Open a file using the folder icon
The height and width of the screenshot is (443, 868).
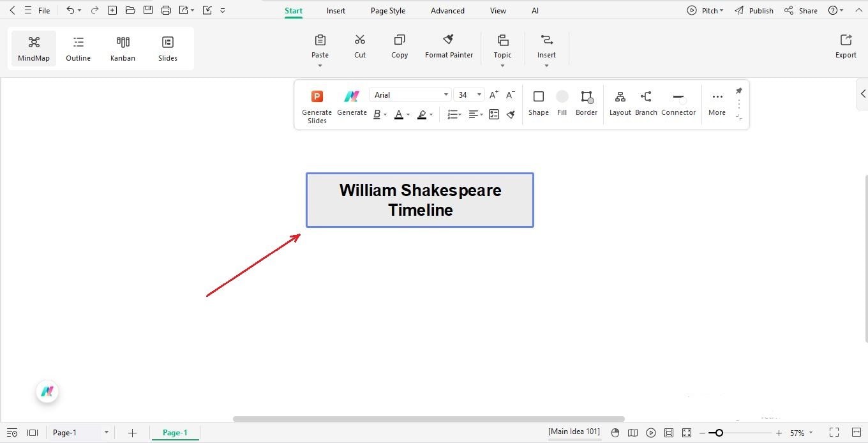pos(130,10)
